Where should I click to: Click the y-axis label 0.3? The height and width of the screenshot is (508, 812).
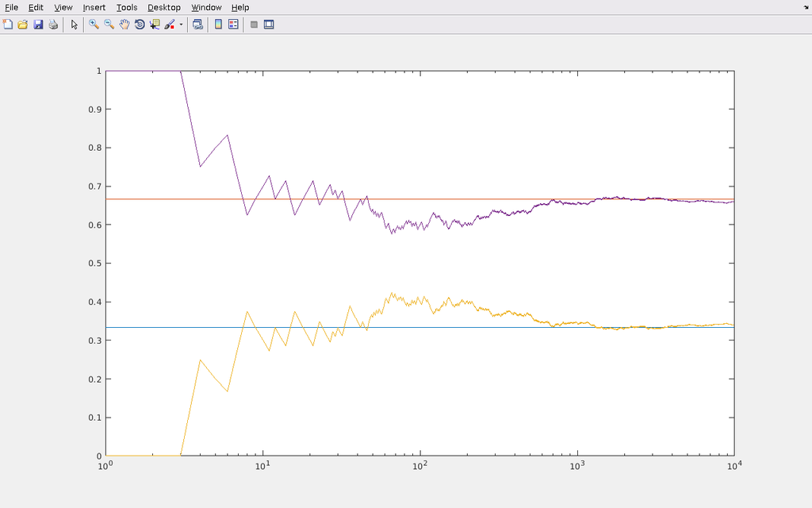95,341
